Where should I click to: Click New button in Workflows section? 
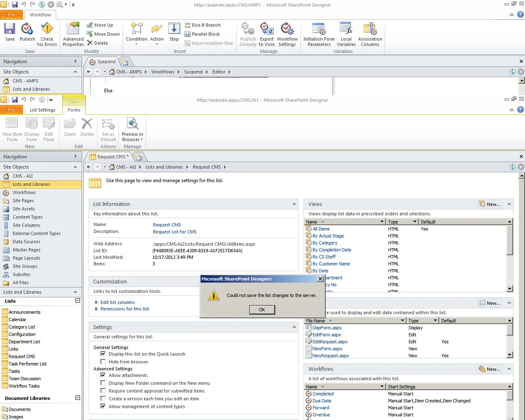(490, 369)
